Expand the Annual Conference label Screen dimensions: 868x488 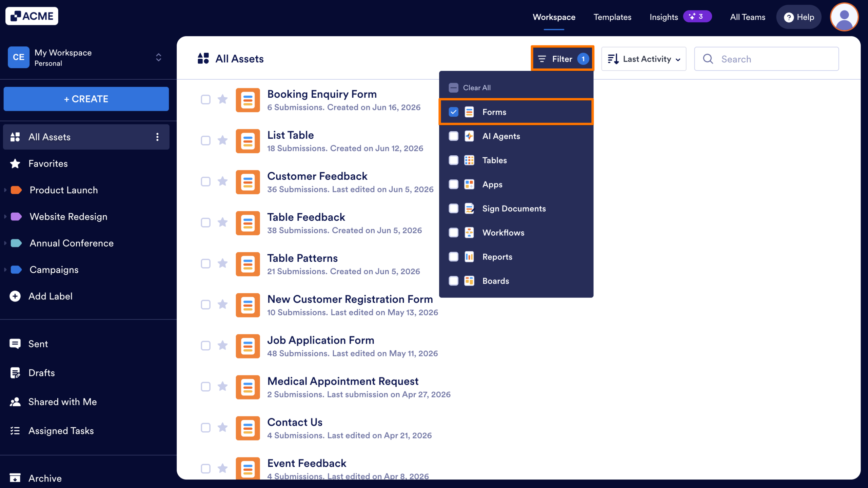point(5,243)
